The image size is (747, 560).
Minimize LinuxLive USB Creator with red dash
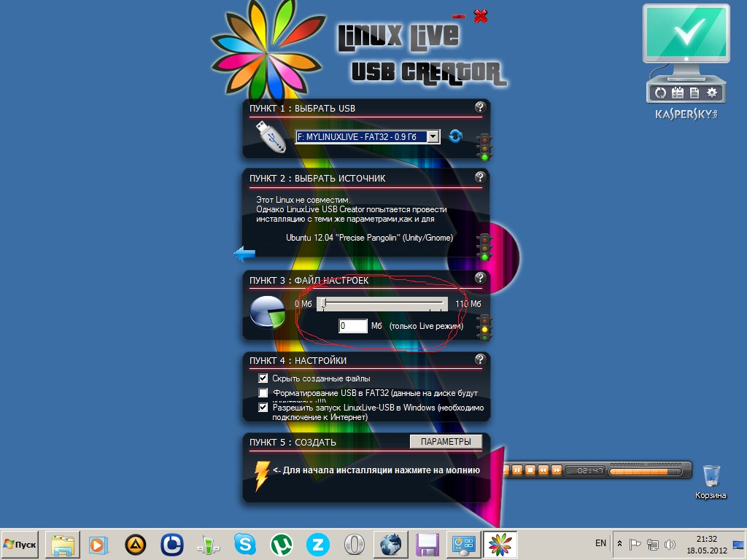click(459, 17)
